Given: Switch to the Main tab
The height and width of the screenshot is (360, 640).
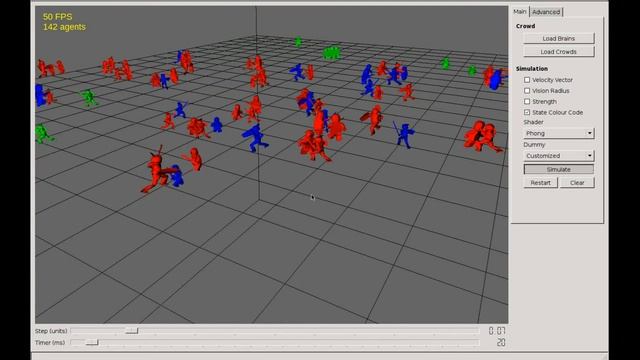Looking at the screenshot, I should (520, 12).
